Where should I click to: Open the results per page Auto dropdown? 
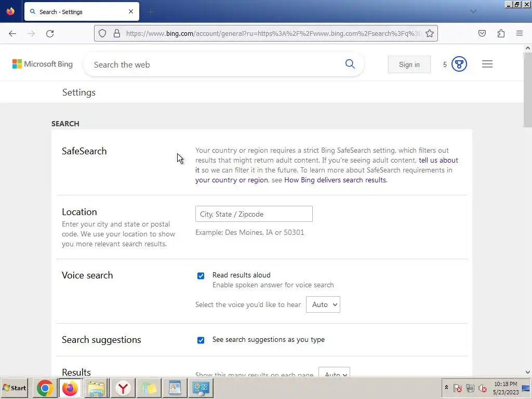tap(334, 373)
